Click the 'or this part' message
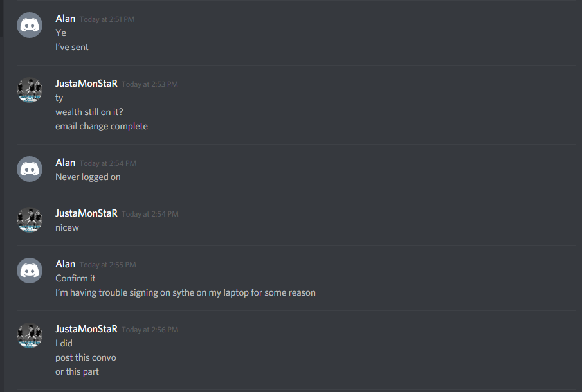The height and width of the screenshot is (392, 582). click(77, 371)
